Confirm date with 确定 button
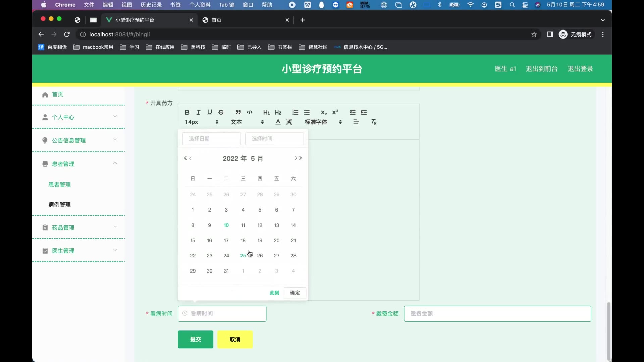644x362 pixels. pyautogui.click(x=295, y=293)
